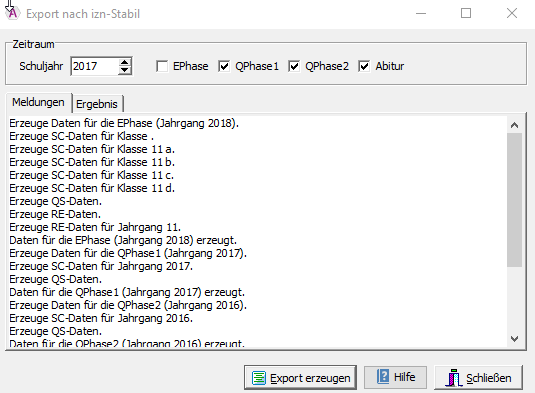Click line 'Daten für die QPhase1 (Jahrgang 2017) erzeugt.'

click(x=127, y=292)
